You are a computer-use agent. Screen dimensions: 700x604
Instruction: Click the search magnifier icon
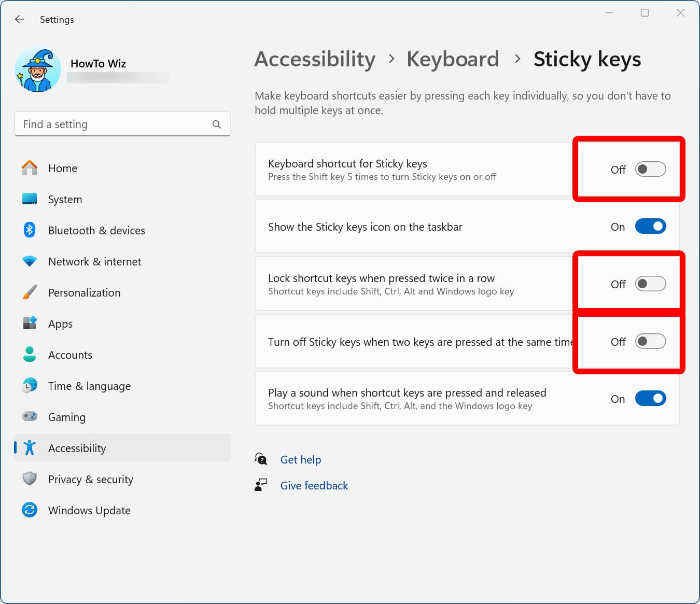[217, 124]
